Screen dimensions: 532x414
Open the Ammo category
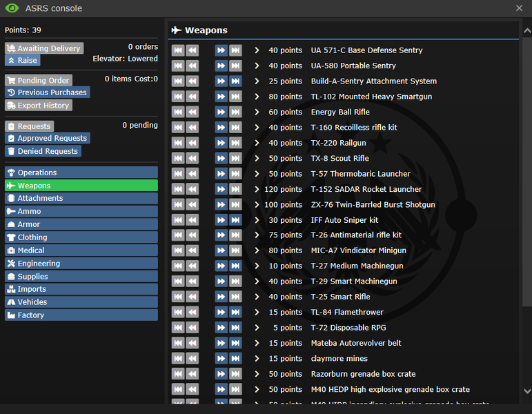tap(81, 211)
